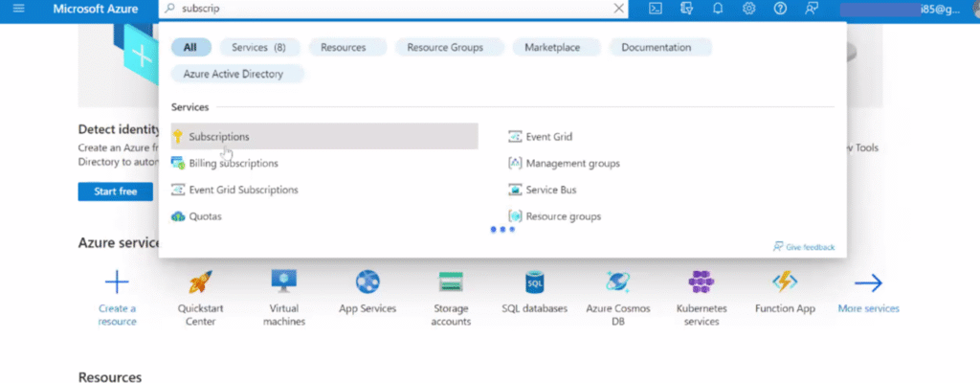Open Kubernetes services icon
Viewport: 980px width, 383px height.
702,282
